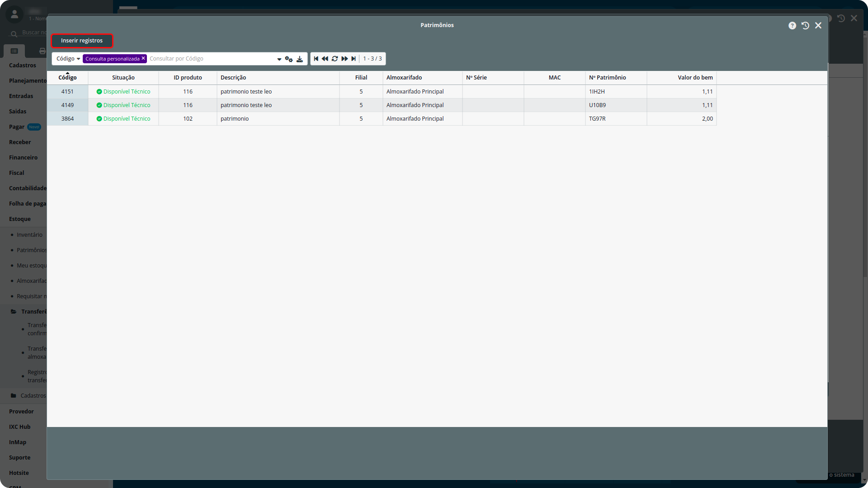Screen dimensions: 868x488
Task: Click patrimônio number TG97R cell
Action: [616, 119]
